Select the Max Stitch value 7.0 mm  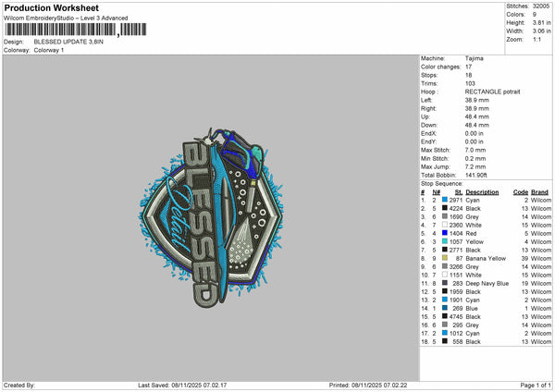[475, 150]
